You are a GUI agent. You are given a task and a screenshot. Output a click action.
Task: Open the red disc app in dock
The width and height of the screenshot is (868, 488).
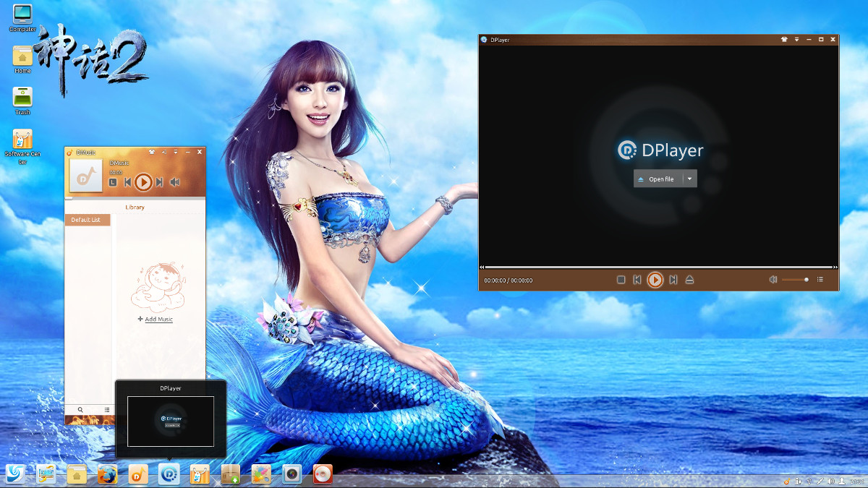323,474
